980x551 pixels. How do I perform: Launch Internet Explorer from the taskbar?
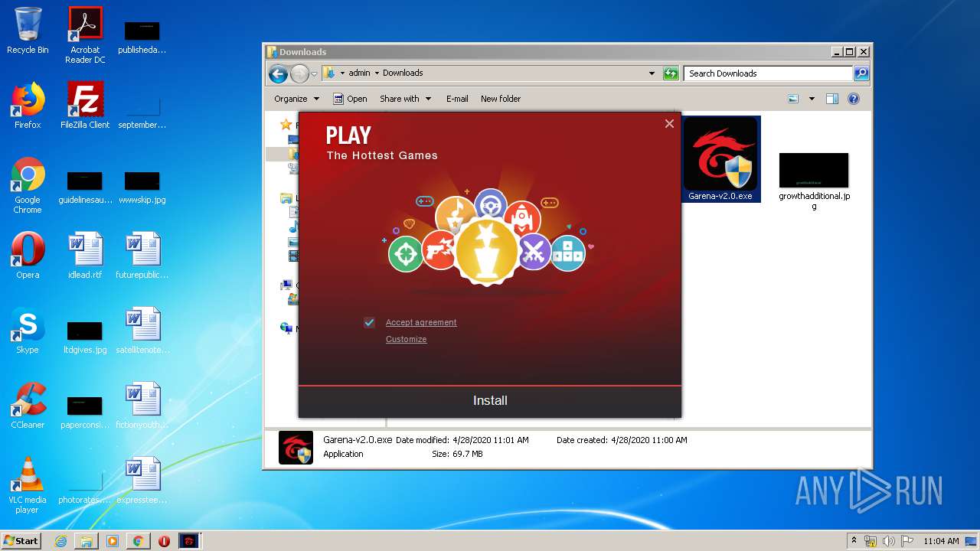click(x=60, y=541)
